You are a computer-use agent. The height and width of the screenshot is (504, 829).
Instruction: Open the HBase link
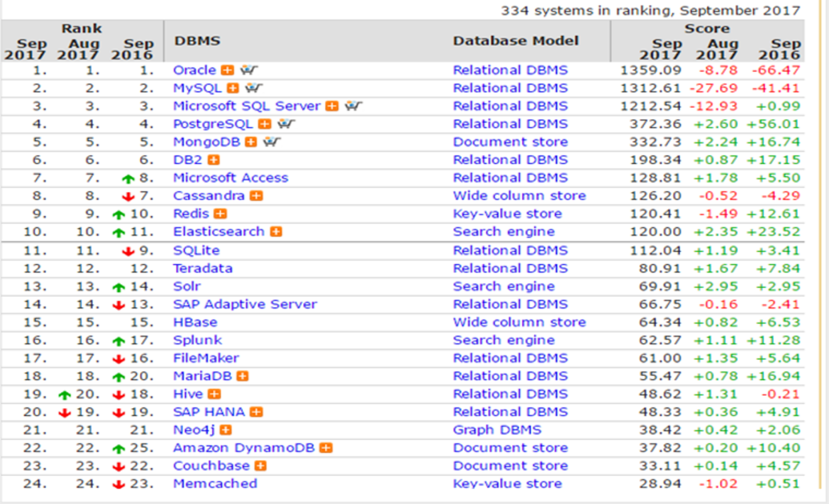click(x=195, y=322)
